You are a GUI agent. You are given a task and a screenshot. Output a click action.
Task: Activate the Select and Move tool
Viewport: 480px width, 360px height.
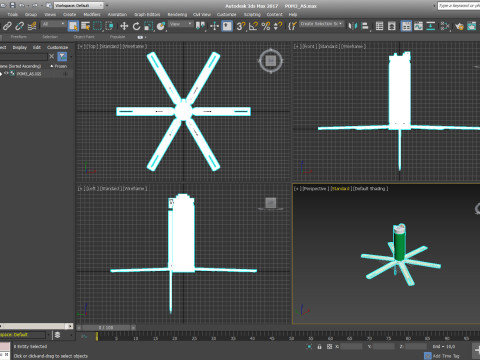tap(124, 26)
